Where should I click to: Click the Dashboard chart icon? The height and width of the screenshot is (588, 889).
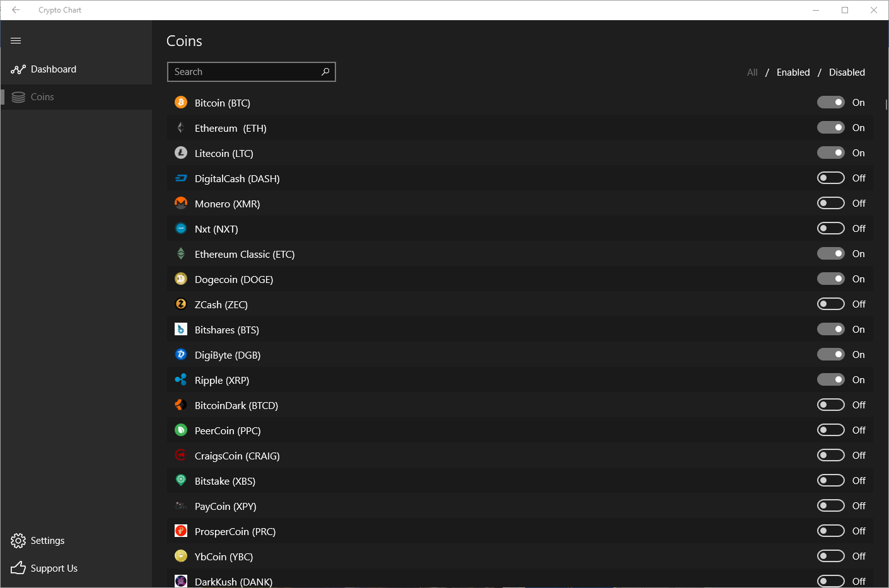point(18,69)
